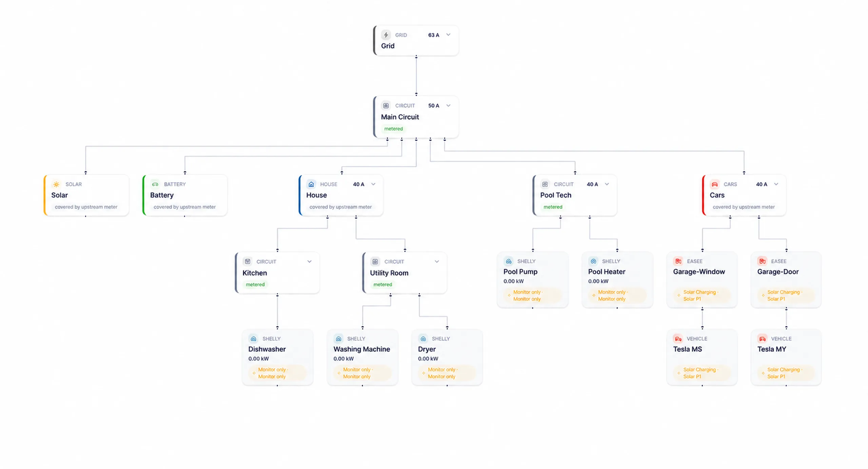Select the Main Circuit title

(x=400, y=117)
